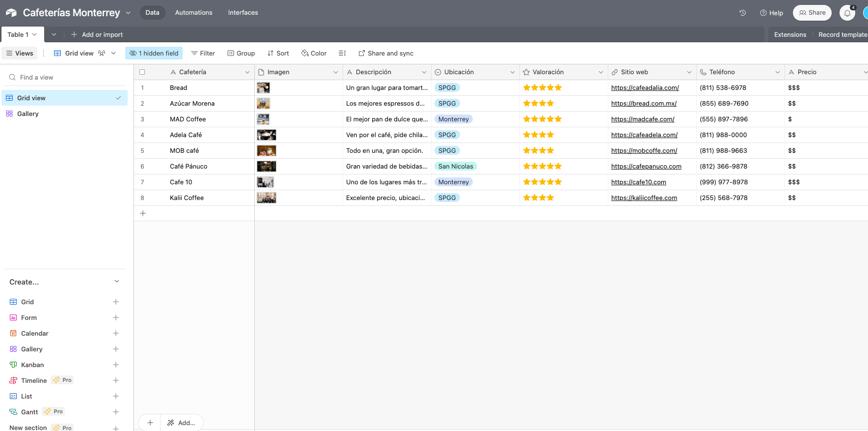
Task: Set the Azúcar Morena star rating
Action: coord(538,104)
